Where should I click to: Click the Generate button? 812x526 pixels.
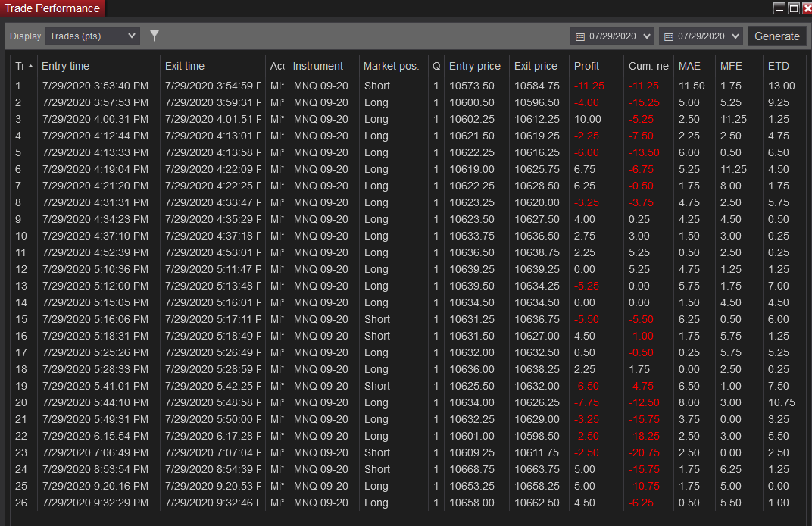[x=777, y=36]
